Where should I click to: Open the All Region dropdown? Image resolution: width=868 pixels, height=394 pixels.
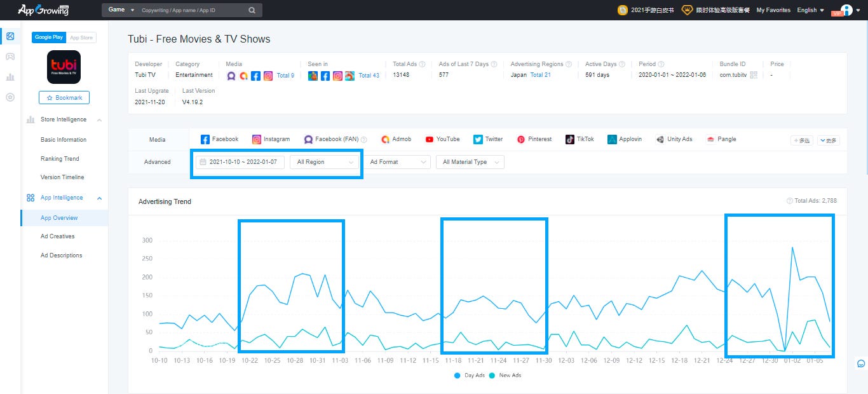tap(325, 162)
